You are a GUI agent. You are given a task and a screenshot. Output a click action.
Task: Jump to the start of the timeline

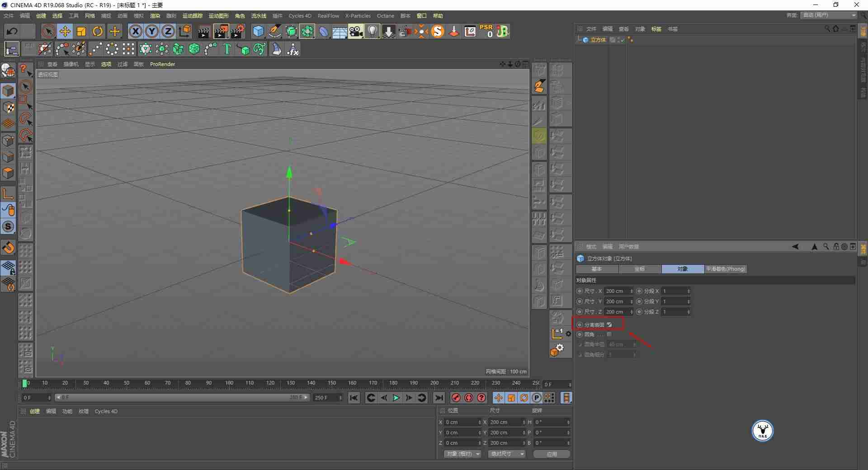(x=354, y=398)
